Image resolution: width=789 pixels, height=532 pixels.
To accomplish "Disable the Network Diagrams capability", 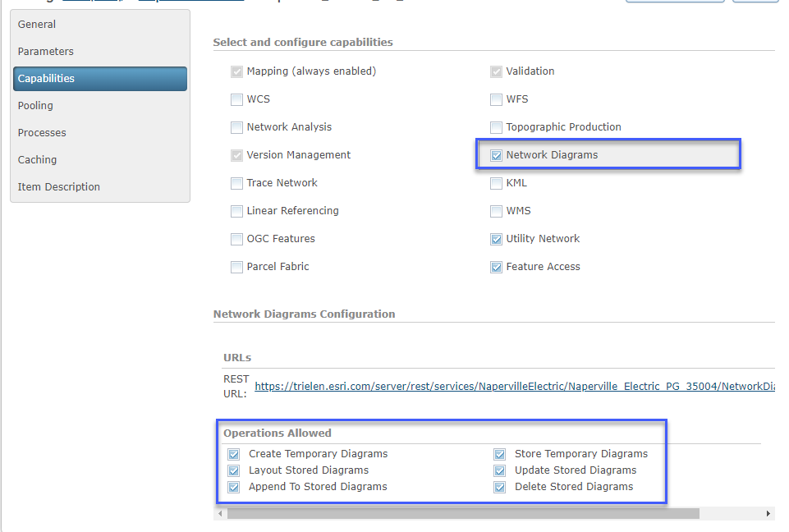I will (x=496, y=154).
